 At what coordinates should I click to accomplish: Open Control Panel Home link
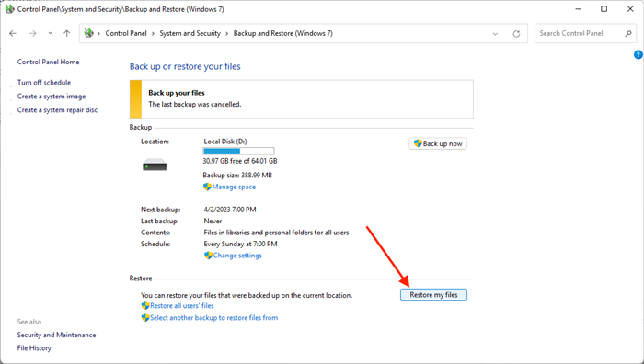coord(48,62)
